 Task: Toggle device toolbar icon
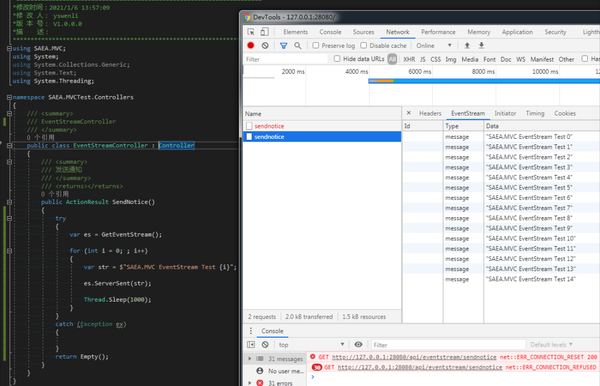[x=264, y=32]
